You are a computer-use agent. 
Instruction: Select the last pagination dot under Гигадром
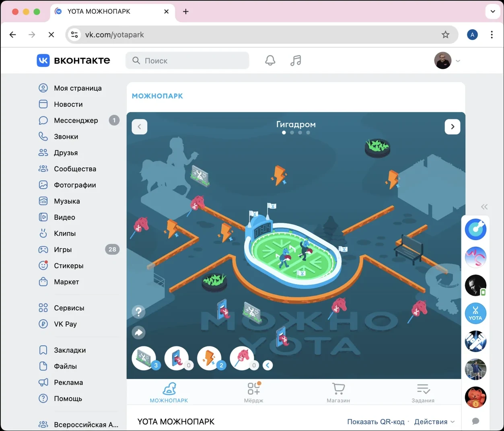pos(308,132)
